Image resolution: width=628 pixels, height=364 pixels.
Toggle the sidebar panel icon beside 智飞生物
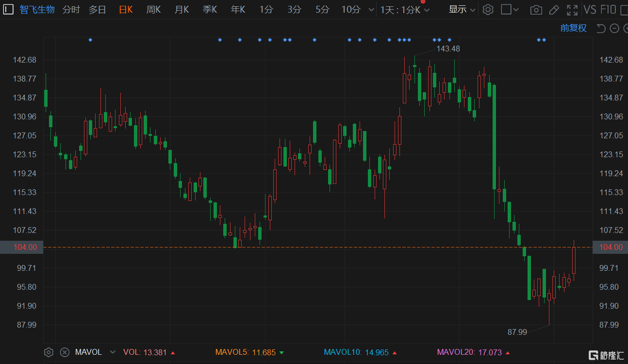point(8,9)
